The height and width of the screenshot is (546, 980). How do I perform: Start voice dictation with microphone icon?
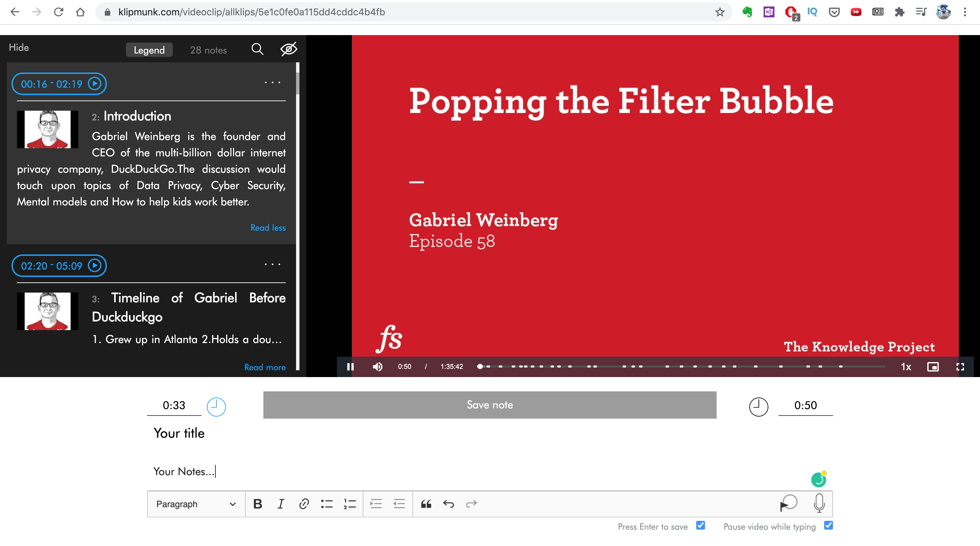click(x=819, y=503)
